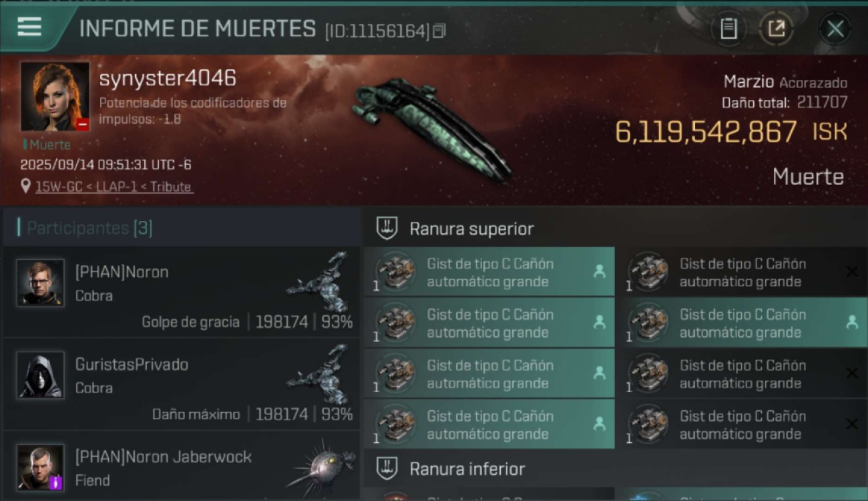Close the Informe de Muertes window
This screenshot has width=868, height=501.
coord(835,29)
